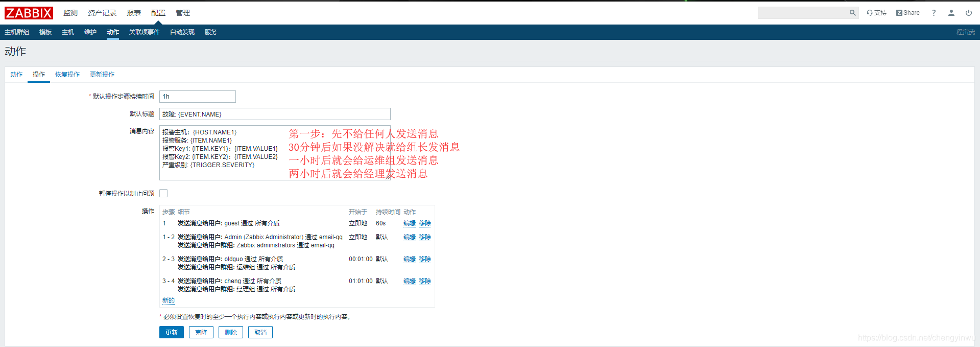Click the 默认操作步骤持续时间 field
980x347 pixels.
(198, 97)
